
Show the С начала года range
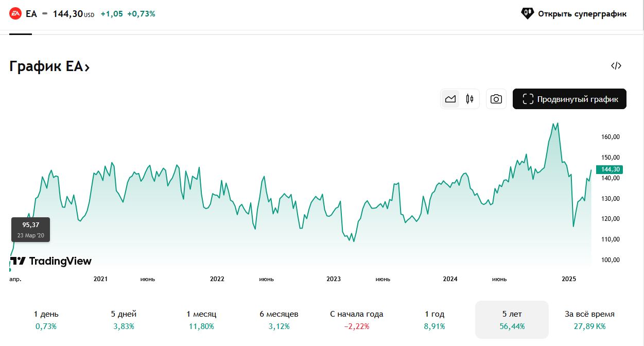click(x=357, y=320)
